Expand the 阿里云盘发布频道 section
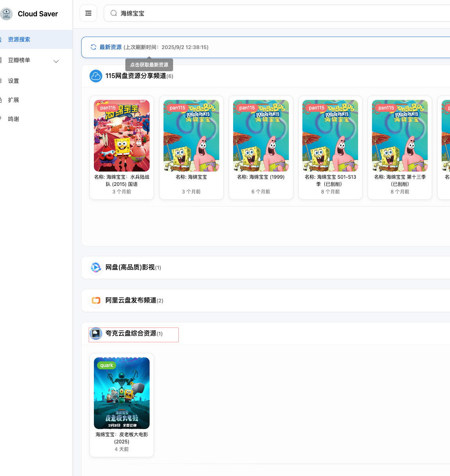The width and height of the screenshot is (450, 476). tap(265, 300)
